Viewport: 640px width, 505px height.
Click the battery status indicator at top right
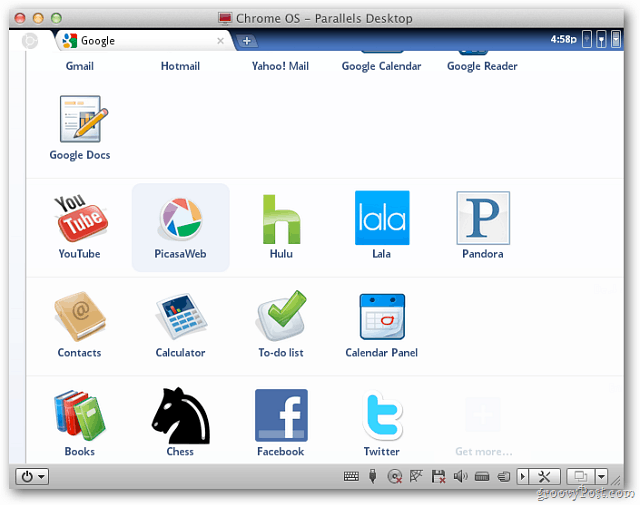616,40
